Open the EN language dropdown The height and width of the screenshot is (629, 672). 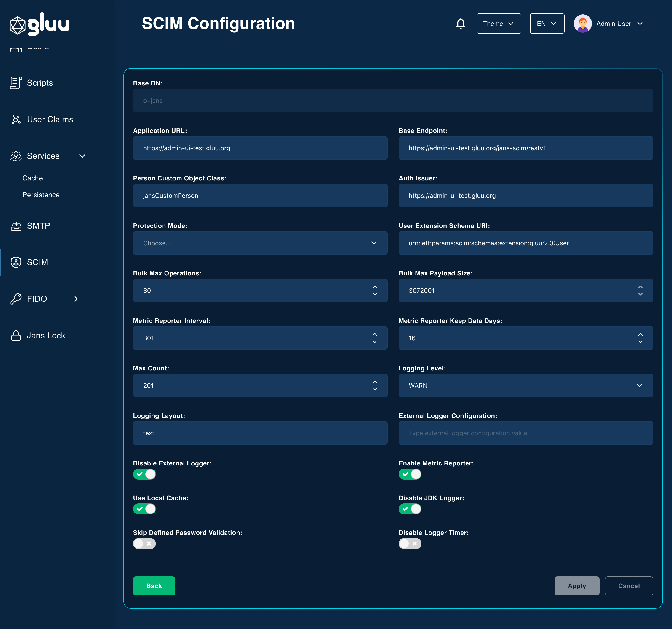coord(547,24)
